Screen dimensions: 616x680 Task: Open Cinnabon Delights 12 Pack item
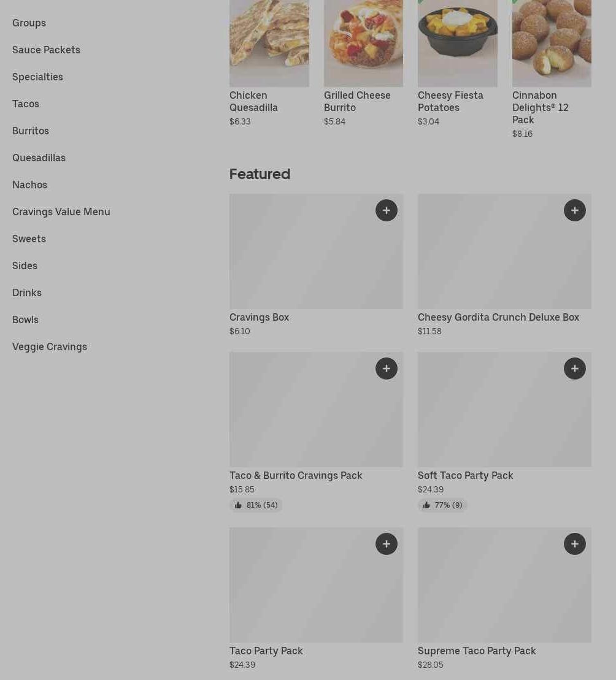pyautogui.click(x=552, y=44)
